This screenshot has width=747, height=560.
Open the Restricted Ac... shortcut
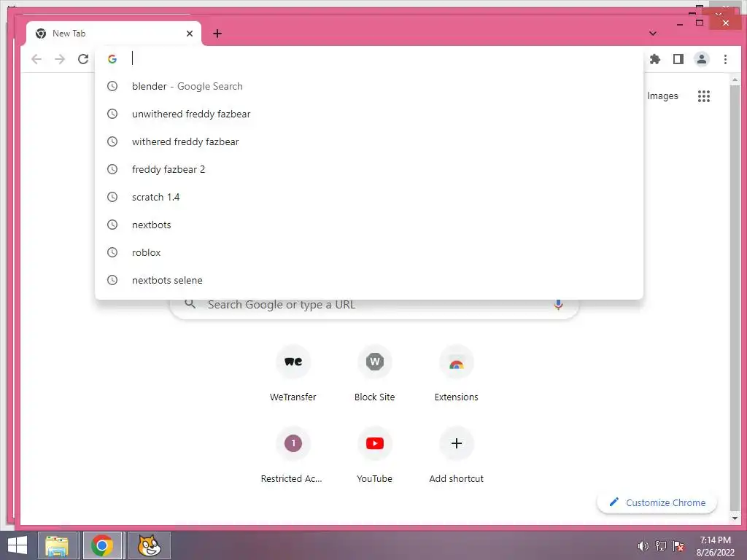(x=293, y=456)
